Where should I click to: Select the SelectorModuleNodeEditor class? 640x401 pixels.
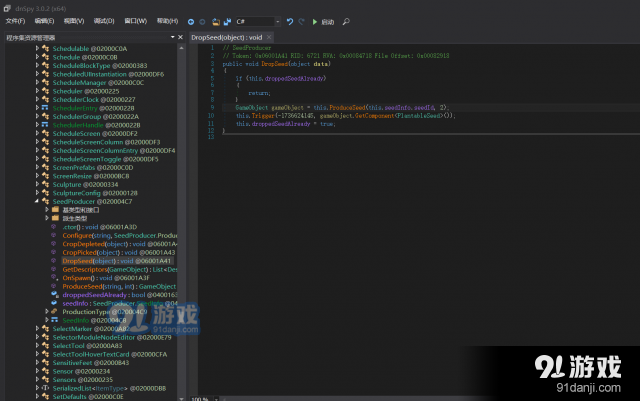pos(112,337)
